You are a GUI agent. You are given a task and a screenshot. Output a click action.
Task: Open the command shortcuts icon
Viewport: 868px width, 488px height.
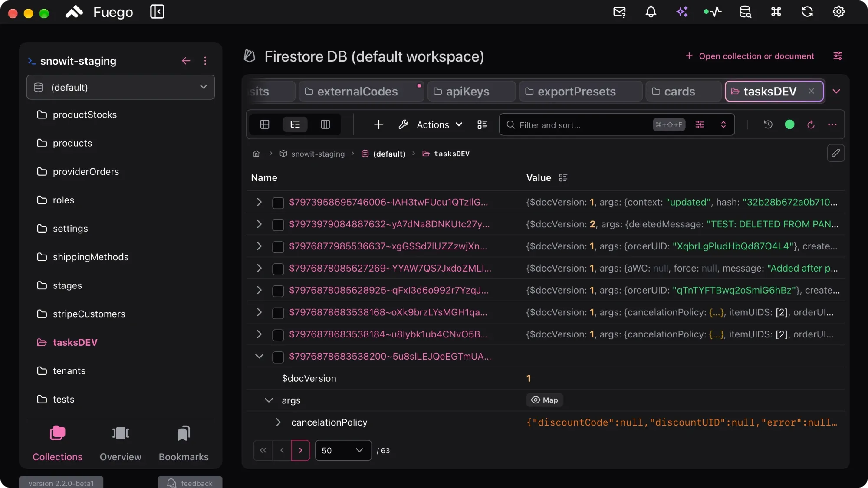point(776,12)
